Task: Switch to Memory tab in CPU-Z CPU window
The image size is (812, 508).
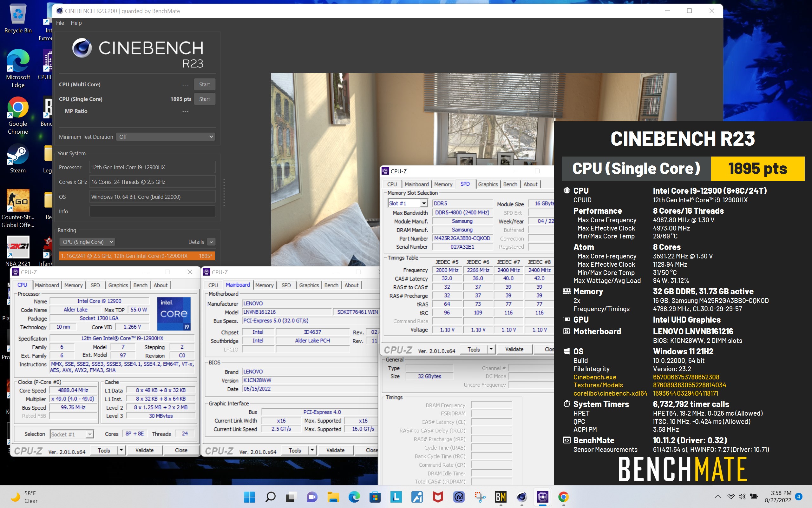Action: click(x=73, y=285)
